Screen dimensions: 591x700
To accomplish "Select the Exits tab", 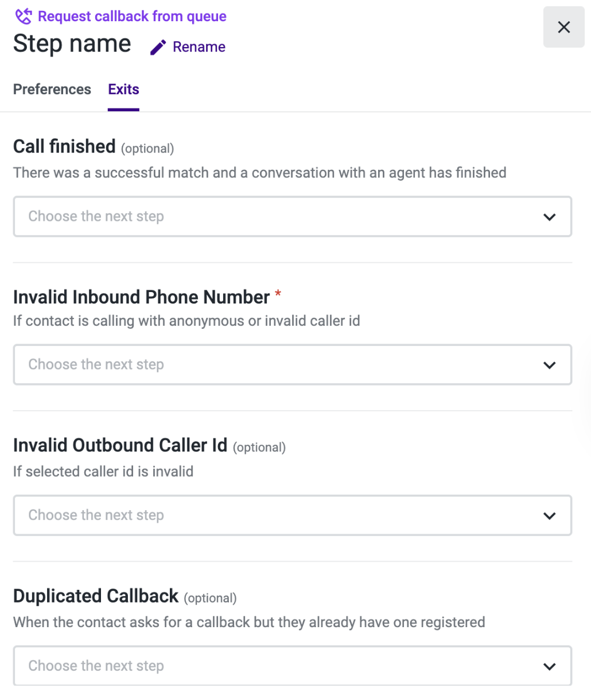I will [123, 90].
